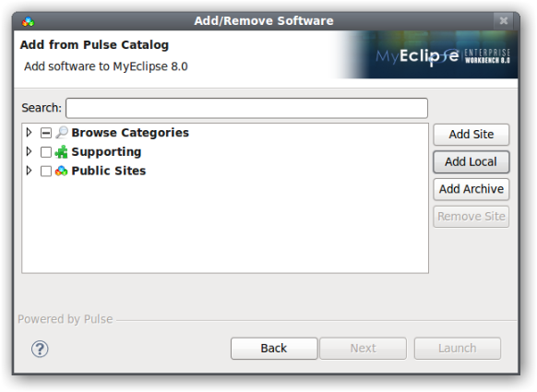
Task: Select the Browse Categories tree label
Action: click(x=130, y=133)
